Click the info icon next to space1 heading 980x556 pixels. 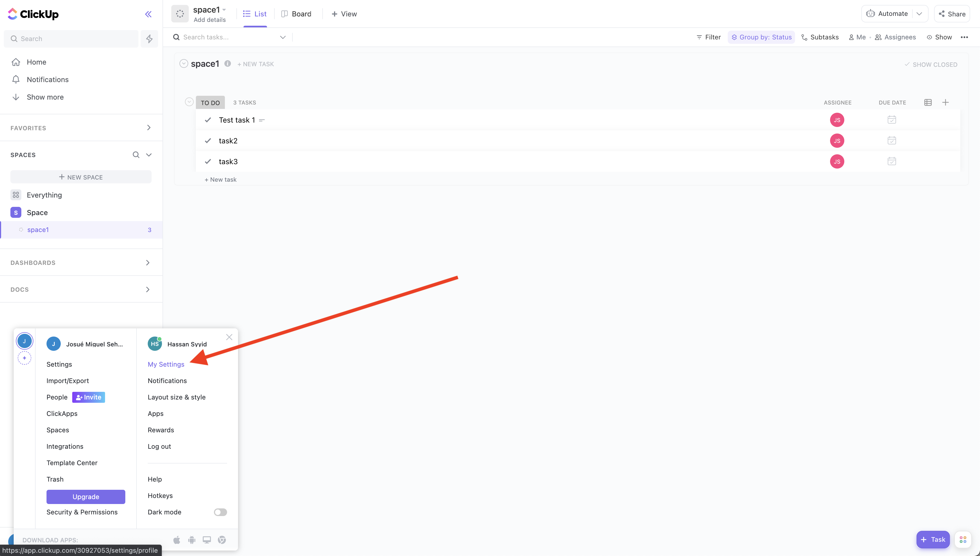(228, 64)
